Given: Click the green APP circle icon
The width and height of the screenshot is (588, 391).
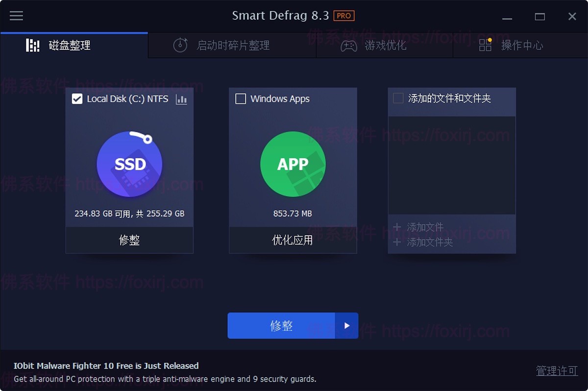Looking at the screenshot, I should click(x=293, y=164).
